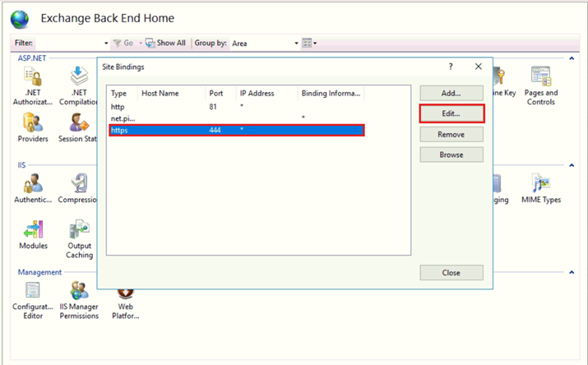Click the Management group heading
The height and width of the screenshot is (365, 588).
pyautogui.click(x=39, y=272)
